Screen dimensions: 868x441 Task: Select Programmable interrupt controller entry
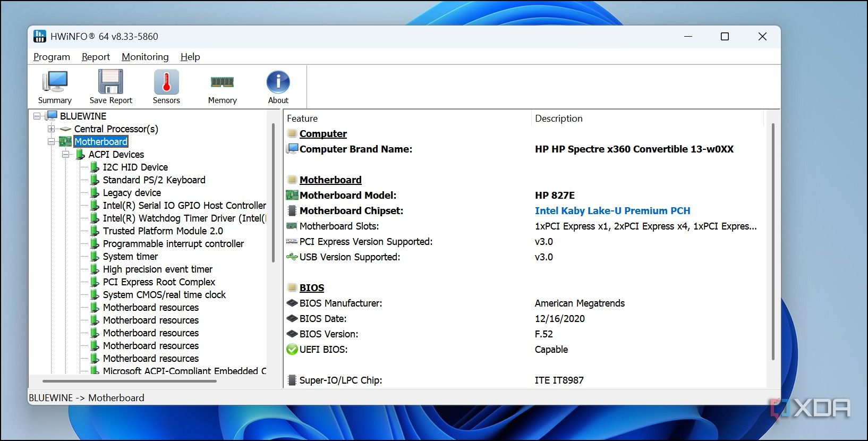tap(173, 243)
